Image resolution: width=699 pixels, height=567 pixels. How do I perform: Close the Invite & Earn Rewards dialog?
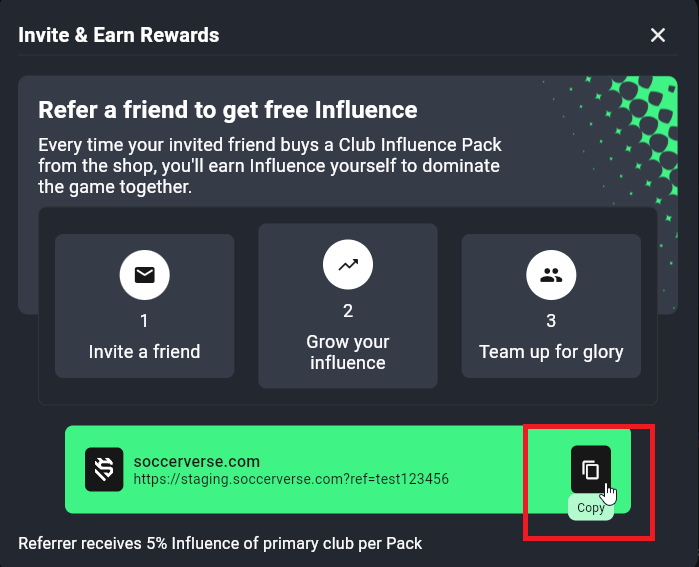click(658, 35)
